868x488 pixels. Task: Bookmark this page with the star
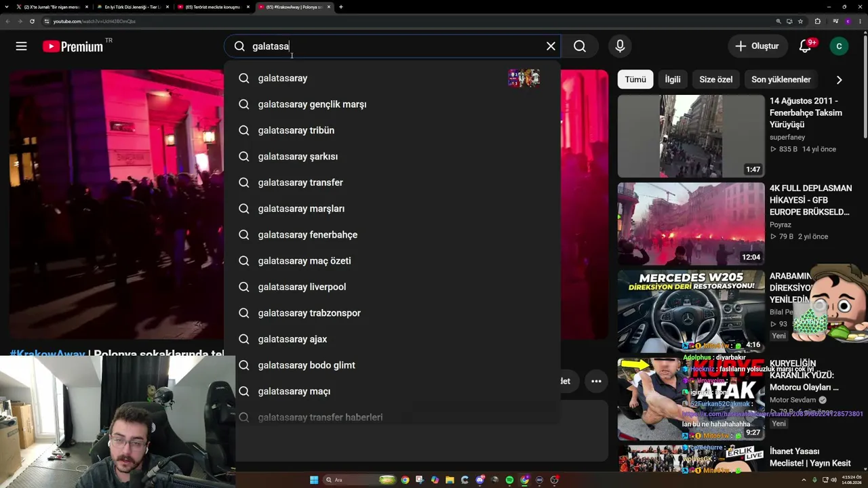pyautogui.click(x=800, y=21)
